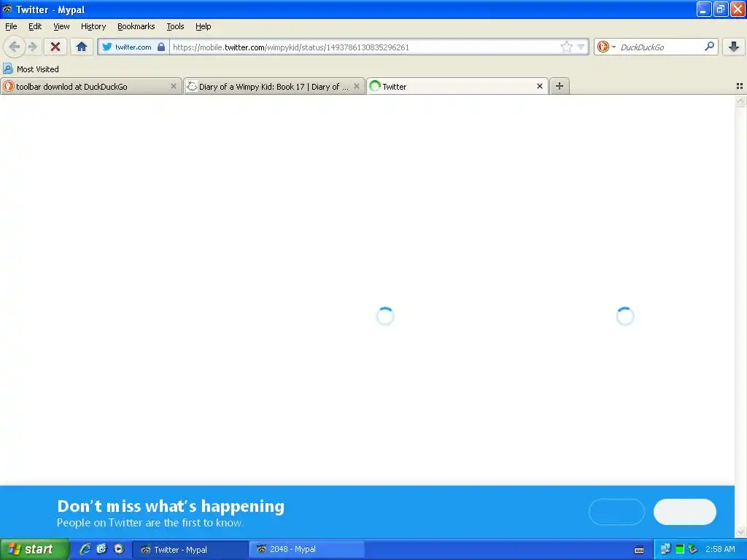Open the Downloads arrow button
747x560 pixels.
[x=734, y=47]
